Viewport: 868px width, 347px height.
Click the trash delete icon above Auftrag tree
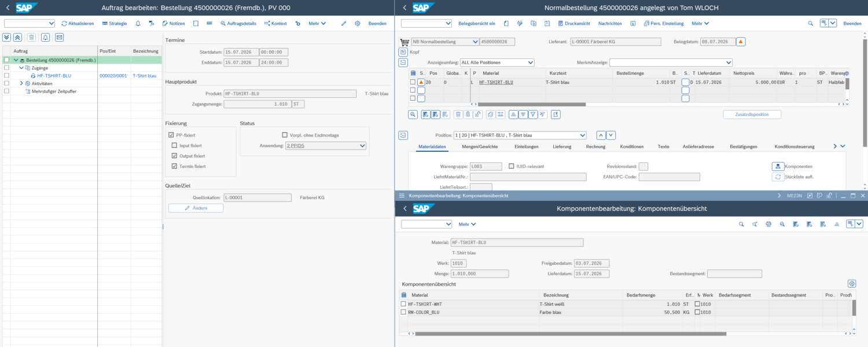(31, 37)
